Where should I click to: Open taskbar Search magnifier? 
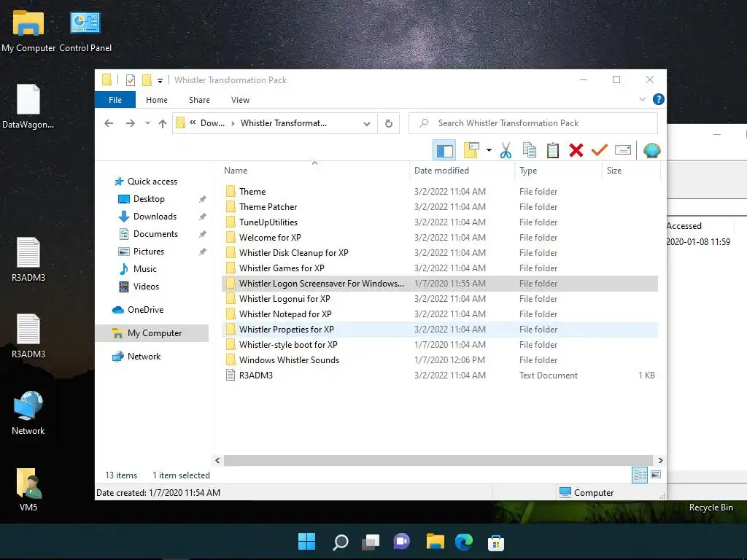[340, 542]
